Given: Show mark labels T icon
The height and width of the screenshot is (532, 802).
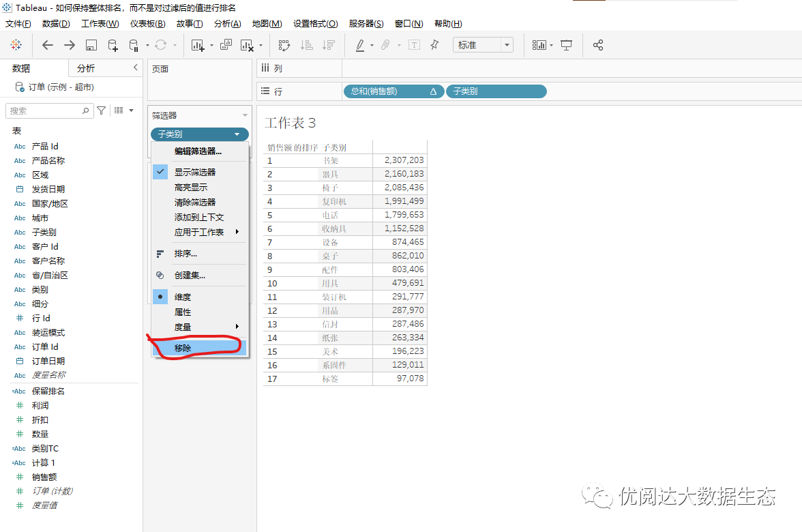Looking at the screenshot, I should point(415,45).
